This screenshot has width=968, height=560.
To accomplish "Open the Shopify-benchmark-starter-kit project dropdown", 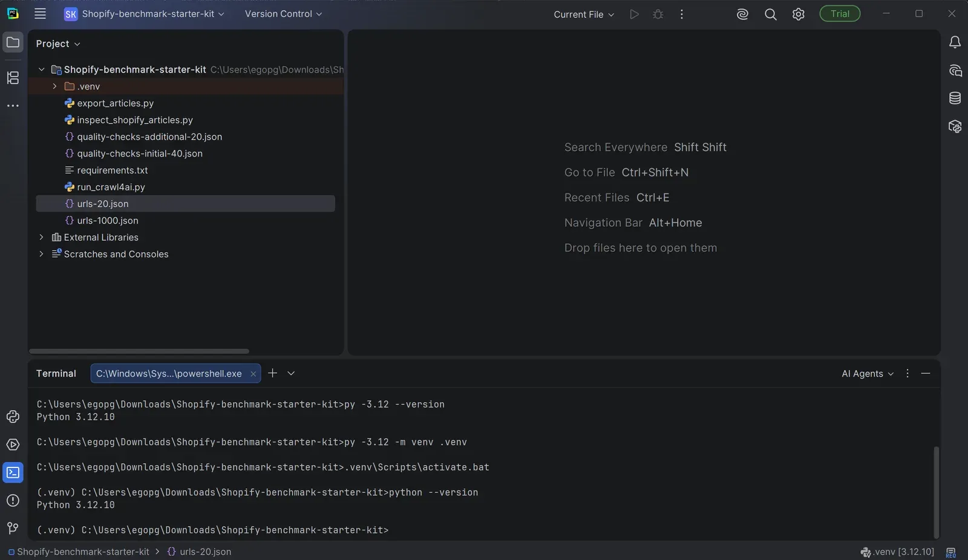I will tap(145, 14).
